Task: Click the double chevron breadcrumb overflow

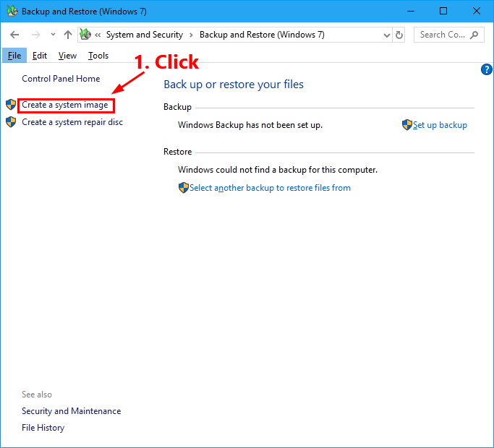Action: tap(98, 35)
